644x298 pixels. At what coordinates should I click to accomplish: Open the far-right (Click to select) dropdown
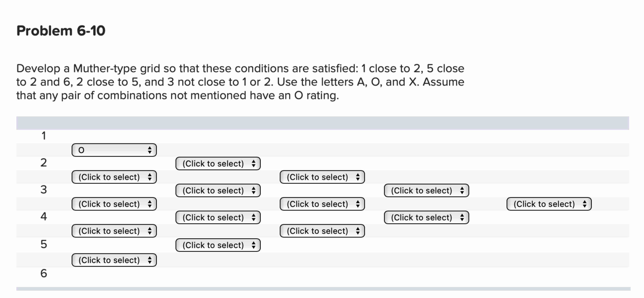549,204
